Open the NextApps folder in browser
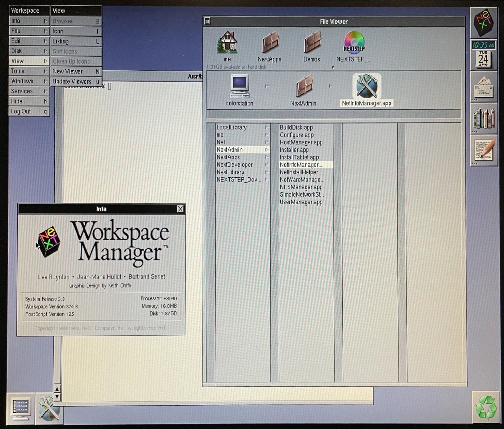Screen dimensions: 504x429 pos(228,157)
